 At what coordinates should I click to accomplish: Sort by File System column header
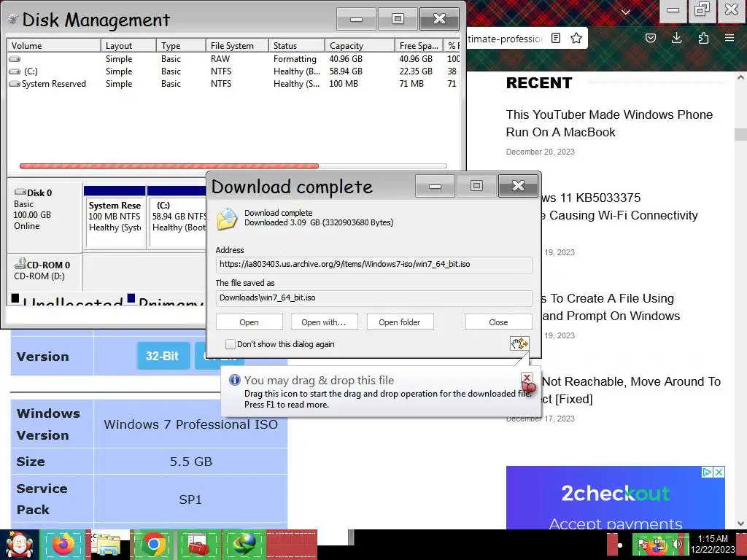point(237,46)
